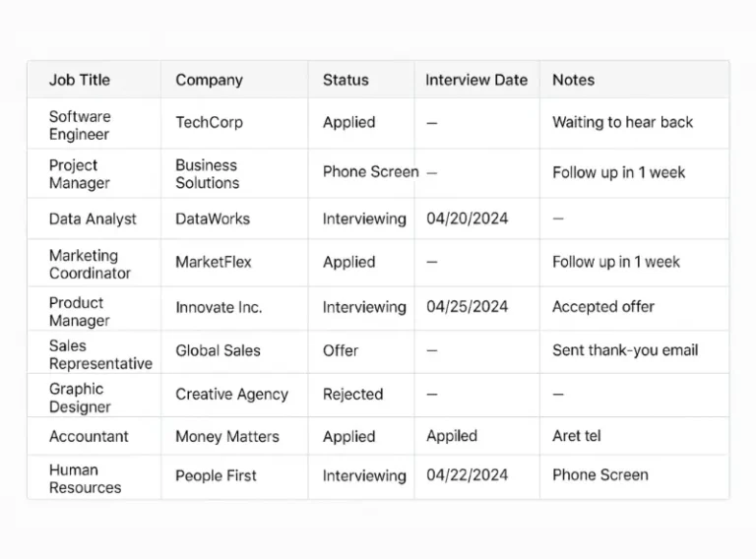
Task: Click the MarketFlex company cell
Action: pyautogui.click(x=214, y=262)
